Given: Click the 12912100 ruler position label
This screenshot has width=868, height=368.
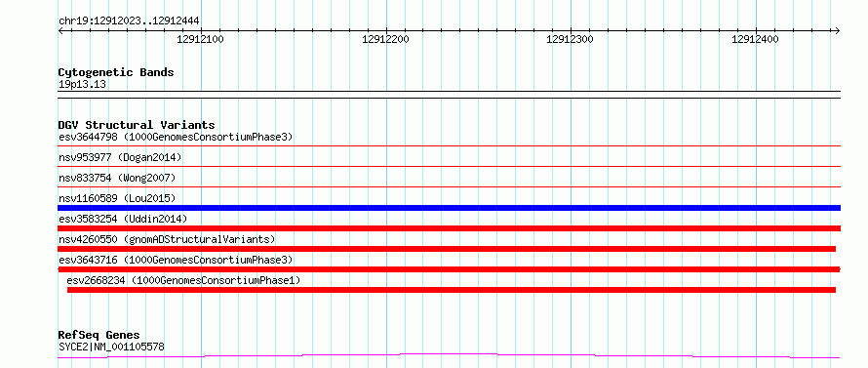Looking at the screenshot, I should tap(200, 39).
